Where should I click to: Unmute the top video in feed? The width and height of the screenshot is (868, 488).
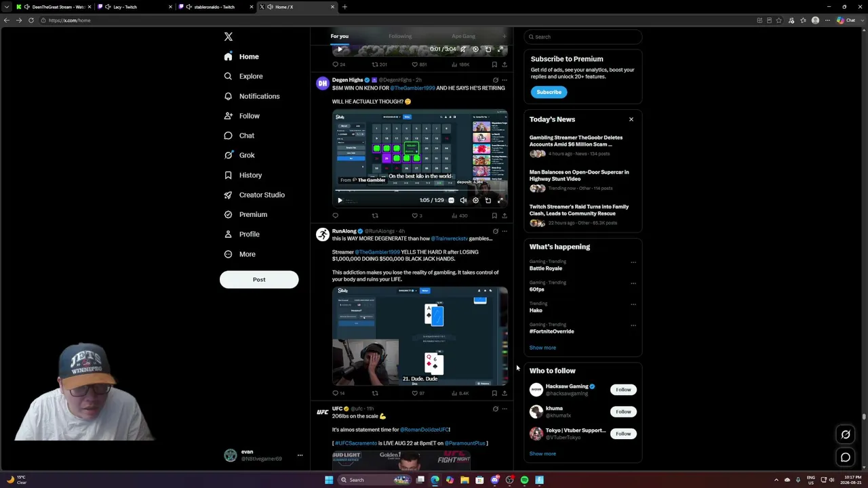tap(463, 49)
